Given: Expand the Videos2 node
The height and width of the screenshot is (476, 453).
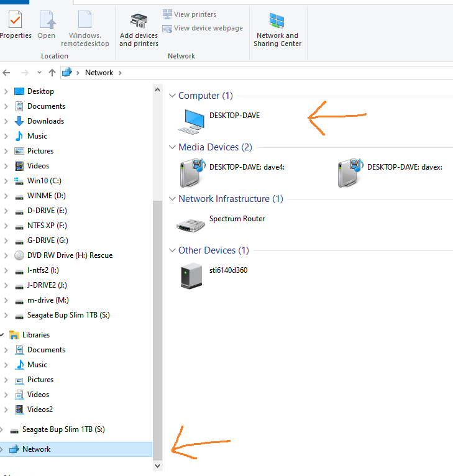Looking at the screenshot, I should pos(6,410).
